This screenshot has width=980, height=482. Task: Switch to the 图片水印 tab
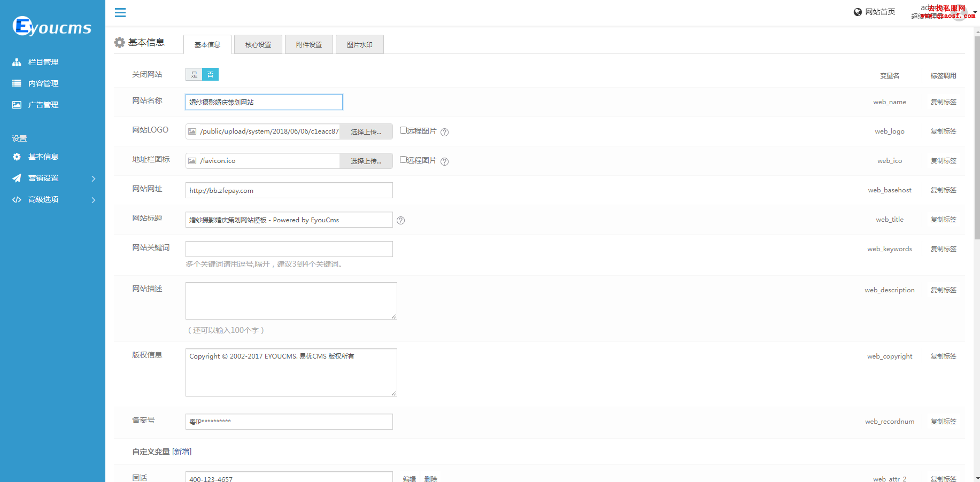click(360, 44)
